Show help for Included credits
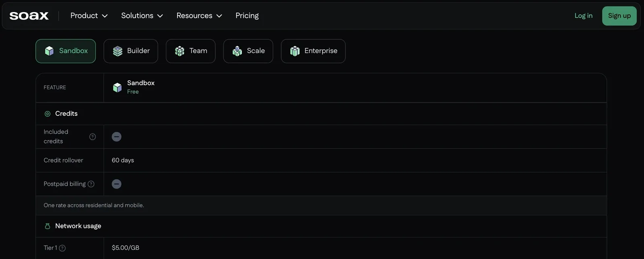644x259 pixels. click(93, 137)
